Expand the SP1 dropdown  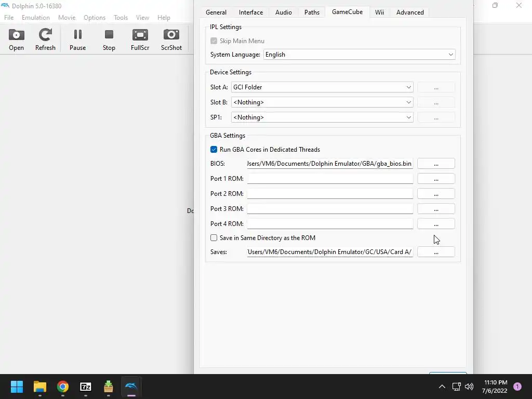322,117
